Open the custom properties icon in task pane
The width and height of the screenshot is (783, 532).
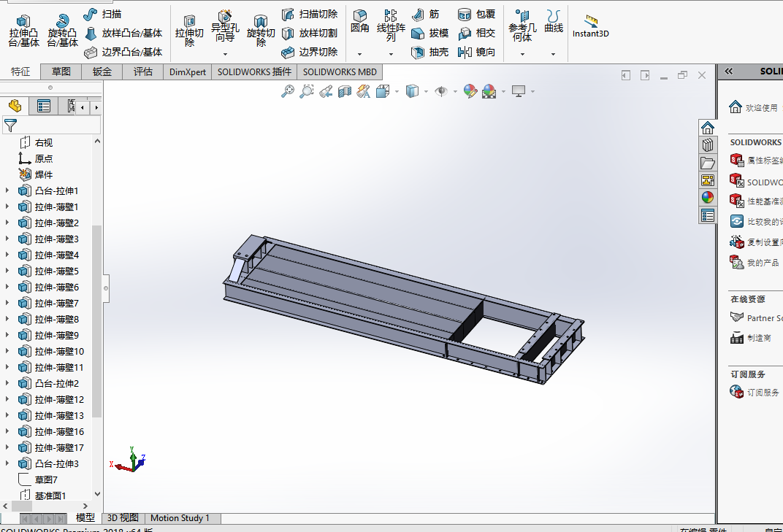click(708, 215)
